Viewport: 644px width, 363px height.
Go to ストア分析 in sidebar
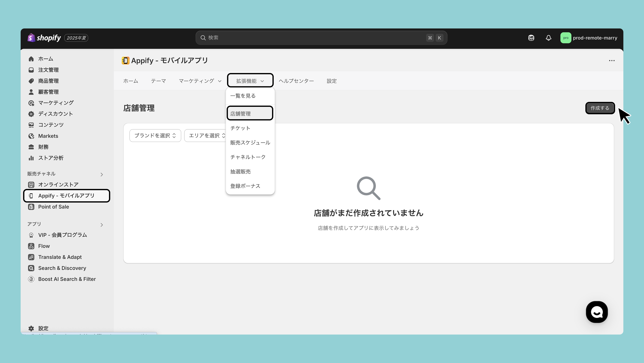[51, 158]
